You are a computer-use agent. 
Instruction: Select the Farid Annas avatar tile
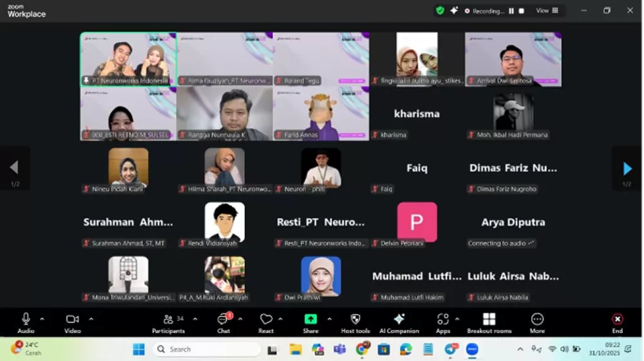click(x=321, y=113)
